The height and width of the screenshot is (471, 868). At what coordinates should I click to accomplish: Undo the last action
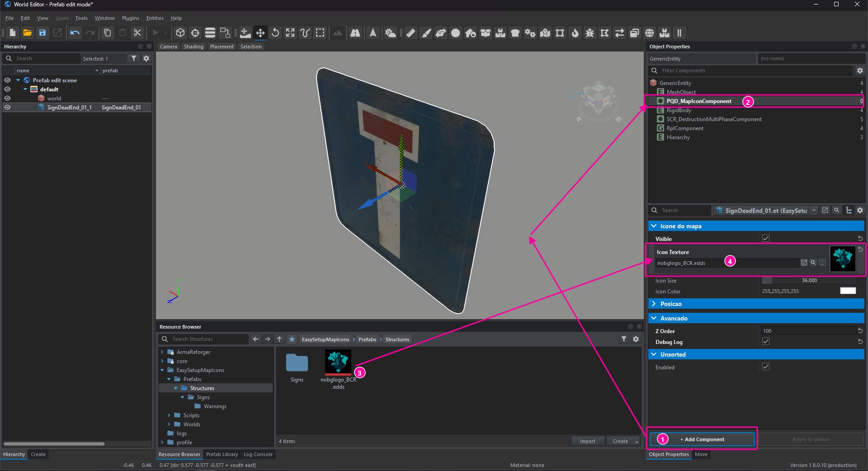(75, 33)
